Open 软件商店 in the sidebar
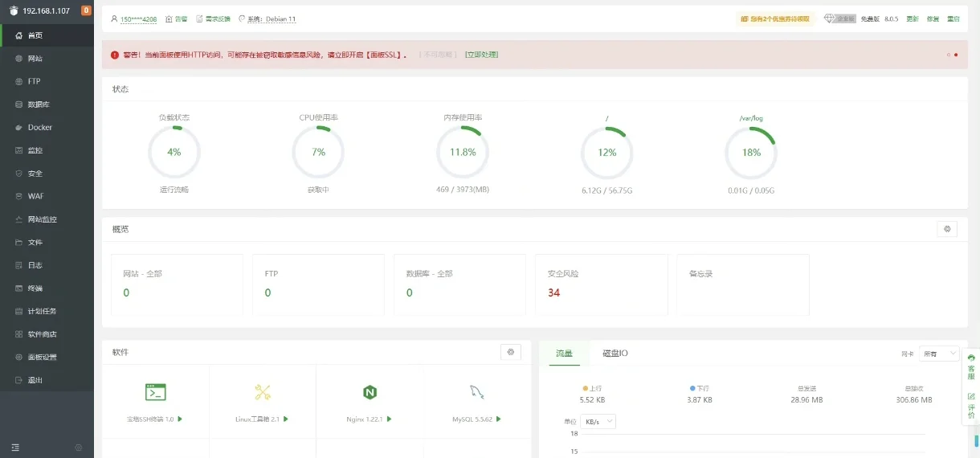980x458 pixels. tap(47, 334)
